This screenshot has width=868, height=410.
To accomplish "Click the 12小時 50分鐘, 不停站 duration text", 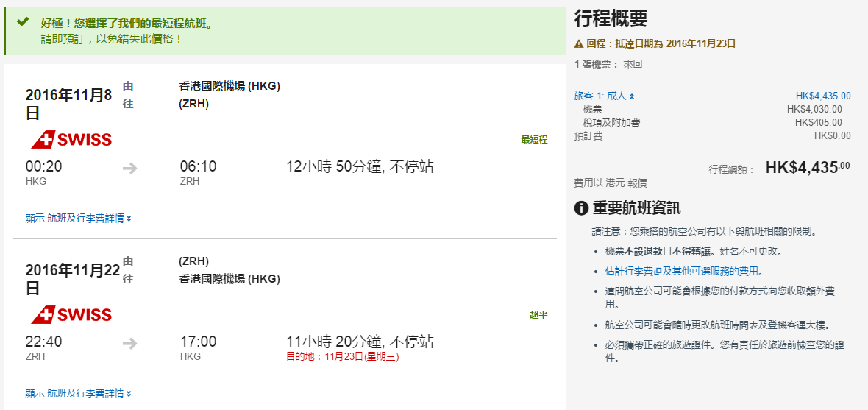I will click(360, 167).
